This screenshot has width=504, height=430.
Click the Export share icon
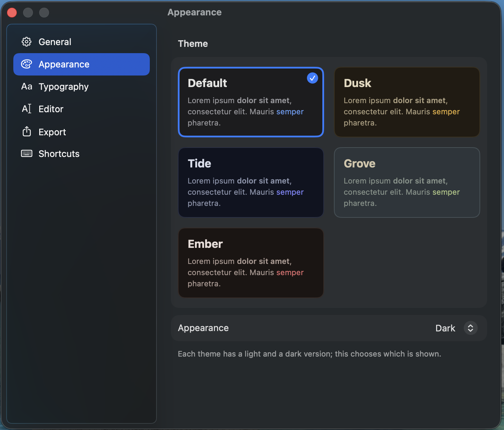27,131
